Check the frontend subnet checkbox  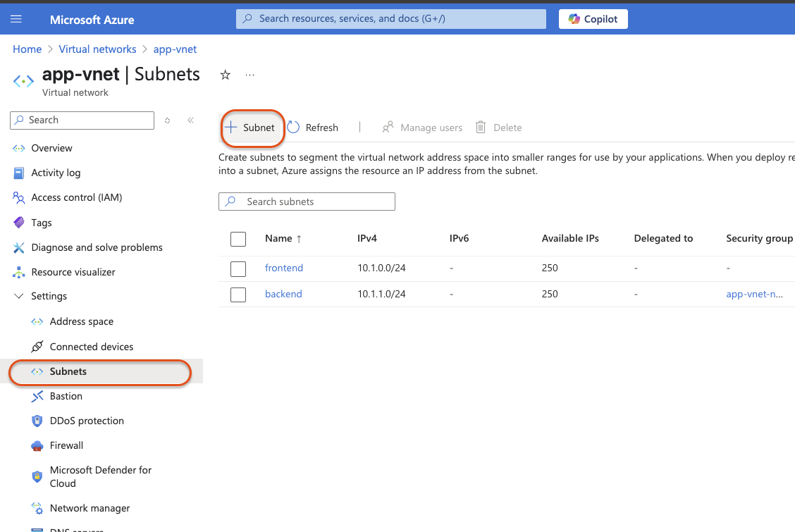pyautogui.click(x=238, y=268)
